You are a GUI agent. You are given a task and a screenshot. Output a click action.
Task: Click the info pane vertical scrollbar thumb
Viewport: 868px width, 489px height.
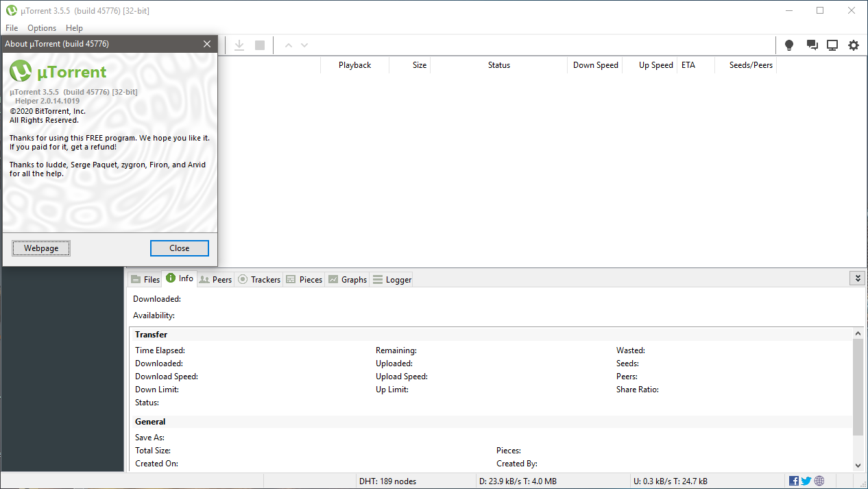858,387
